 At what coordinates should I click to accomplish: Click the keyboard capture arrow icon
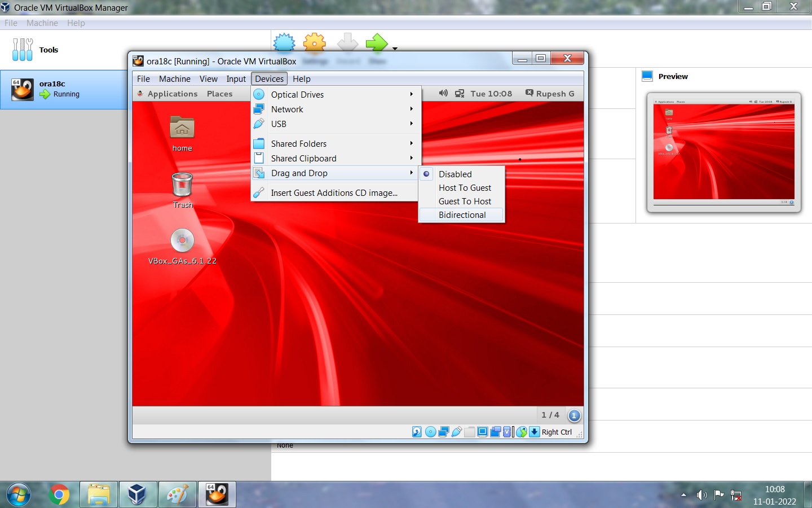(x=535, y=432)
